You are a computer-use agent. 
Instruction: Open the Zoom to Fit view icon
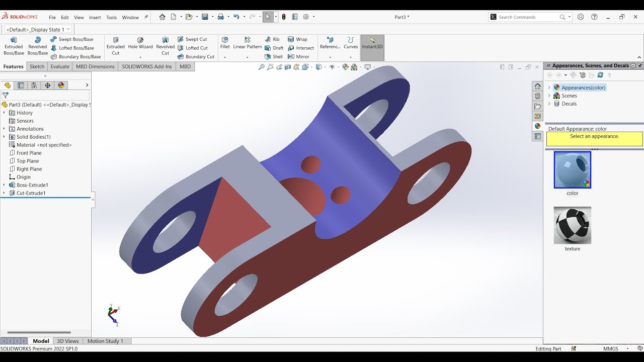click(262, 67)
